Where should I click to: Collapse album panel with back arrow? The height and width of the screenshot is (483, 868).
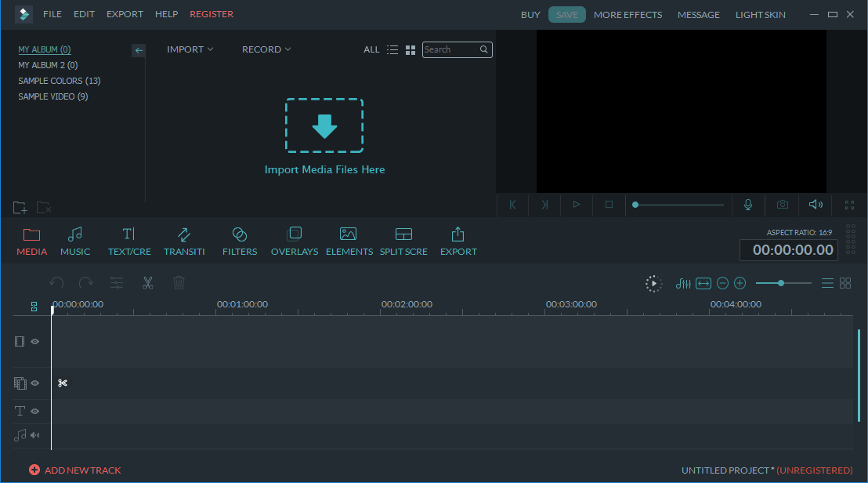[139, 50]
